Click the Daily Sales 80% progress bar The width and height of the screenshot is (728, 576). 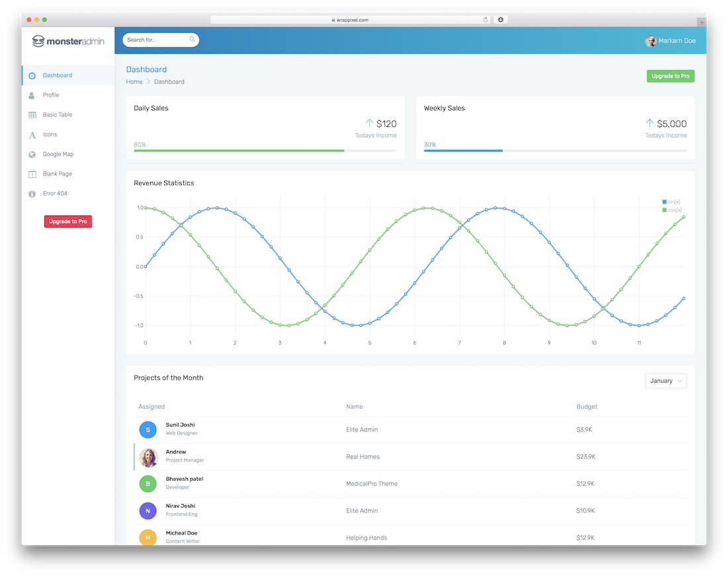coord(265,151)
